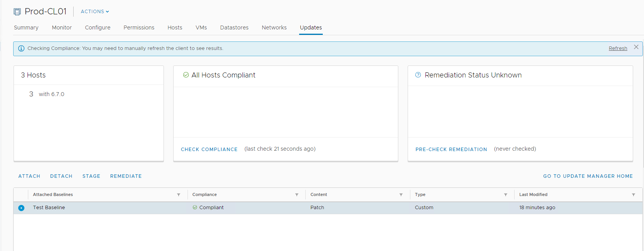Select the Test Baseline radio button
Screen dimensions: 644x251
point(21,208)
